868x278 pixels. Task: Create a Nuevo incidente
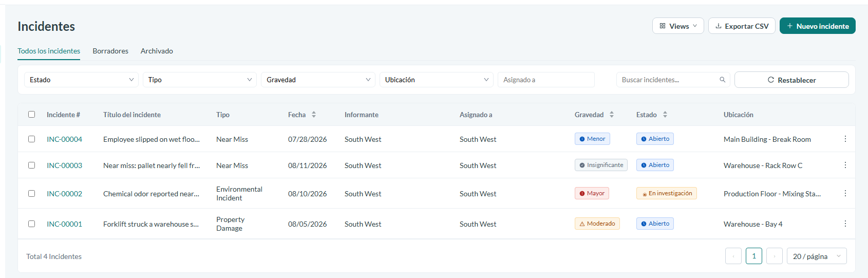pos(818,26)
